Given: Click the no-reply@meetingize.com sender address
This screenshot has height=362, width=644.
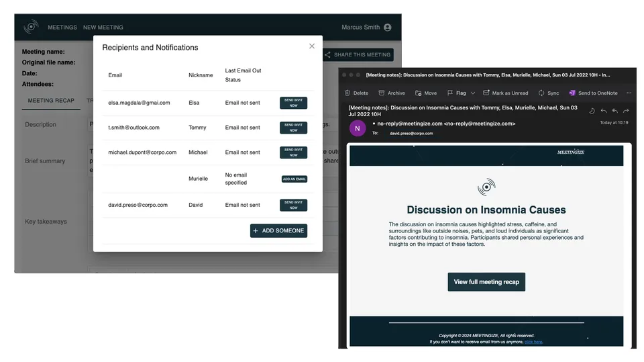Looking at the screenshot, I should tap(446, 124).
